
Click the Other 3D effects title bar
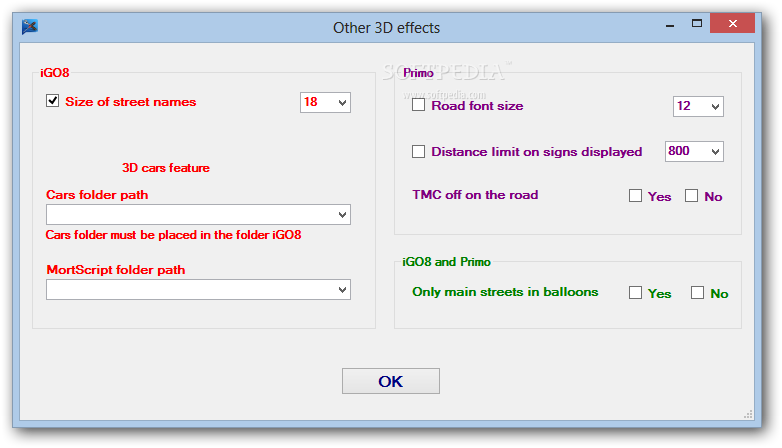coord(386,27)
